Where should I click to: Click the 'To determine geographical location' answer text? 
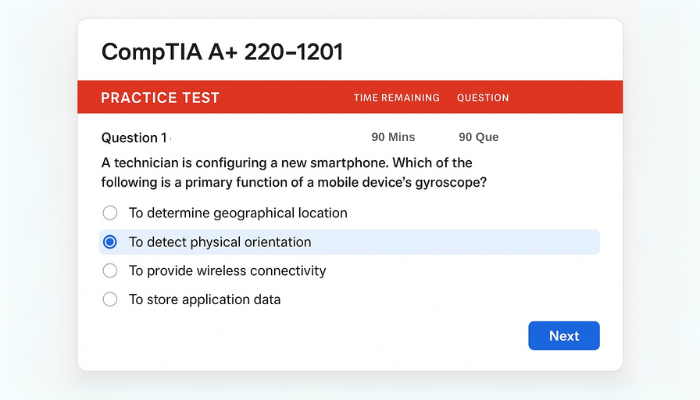click(x=238, y=213)
